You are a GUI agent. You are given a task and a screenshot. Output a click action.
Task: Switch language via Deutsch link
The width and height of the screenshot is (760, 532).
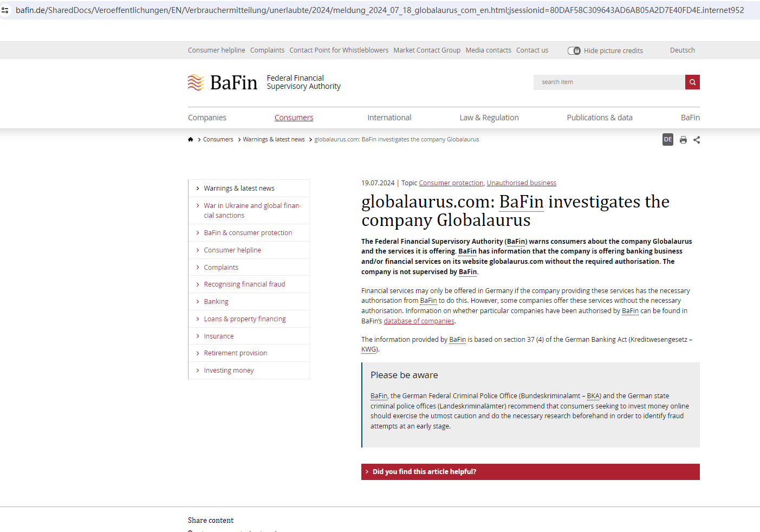(x=682, y=50)
